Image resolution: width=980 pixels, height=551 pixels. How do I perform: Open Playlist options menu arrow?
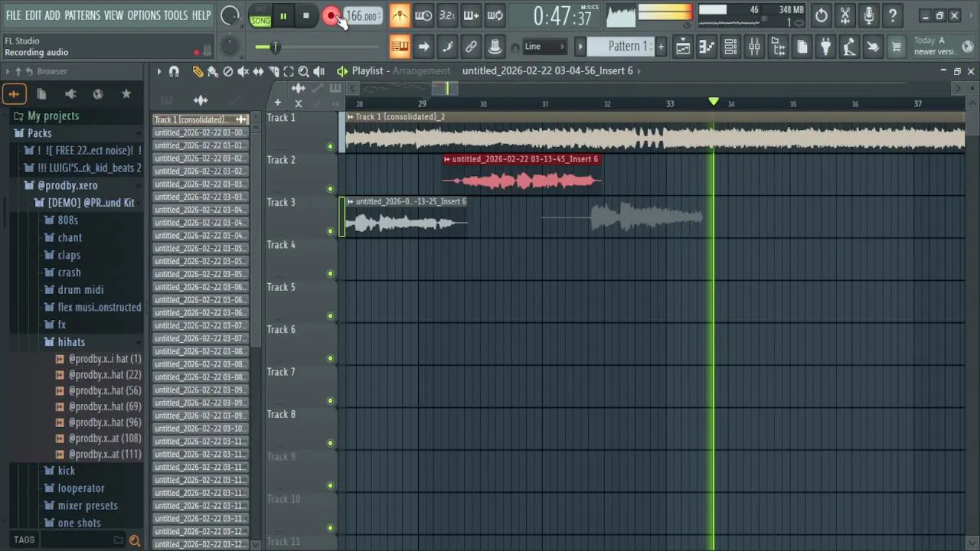pos(158,71)
